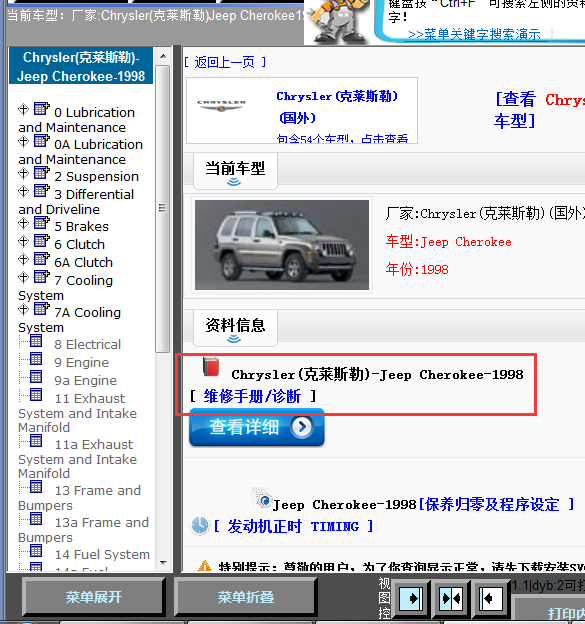Click 资料信息 section tab
Viewport: 585px width, 624px height.
235,328
